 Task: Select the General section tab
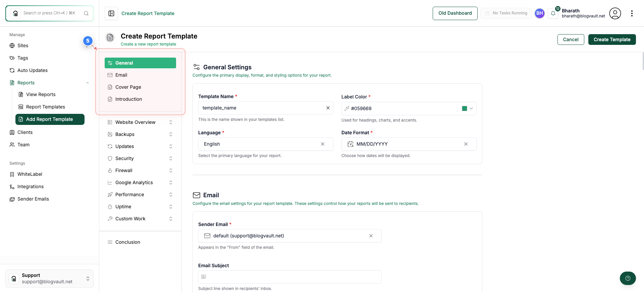(x=140, y=63)
